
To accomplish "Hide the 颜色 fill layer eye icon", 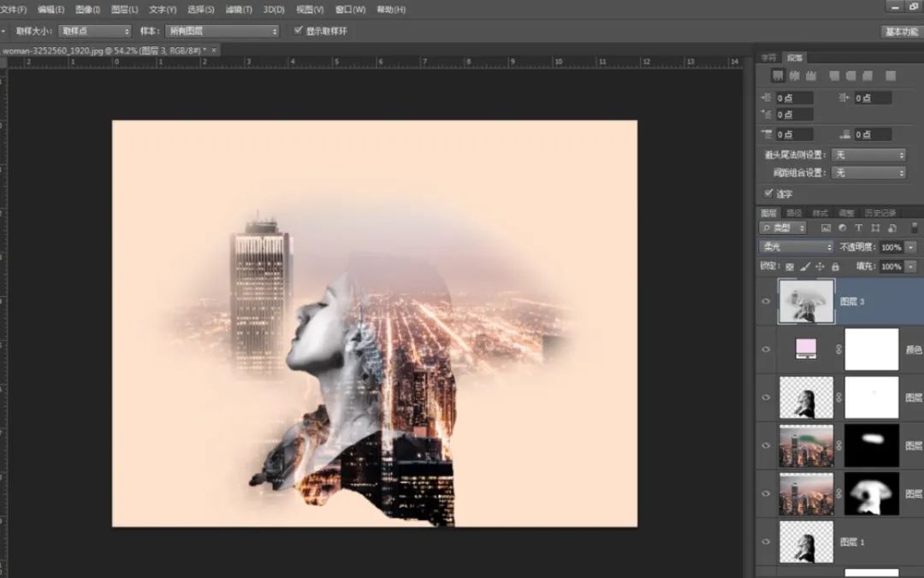I will click(x=766, y=350).
